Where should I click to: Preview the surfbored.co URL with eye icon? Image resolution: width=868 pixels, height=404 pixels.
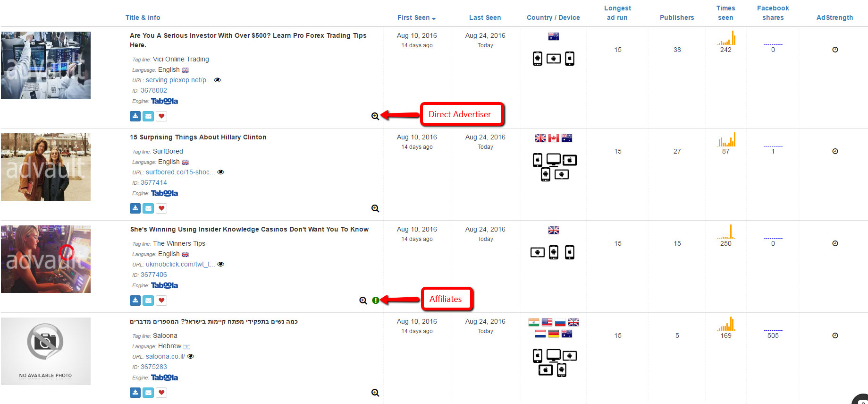point(221,172)
